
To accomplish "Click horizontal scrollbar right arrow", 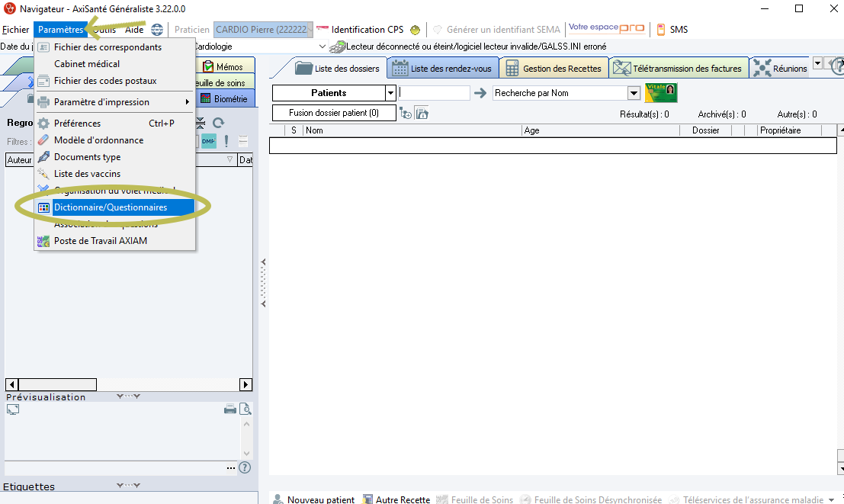I will [x=245, y=384].
